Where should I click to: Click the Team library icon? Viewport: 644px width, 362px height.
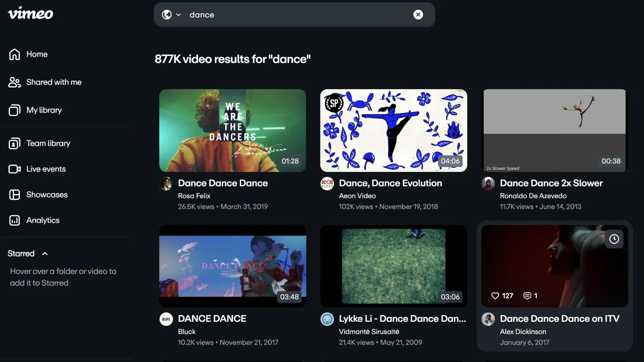coord(14,143)
